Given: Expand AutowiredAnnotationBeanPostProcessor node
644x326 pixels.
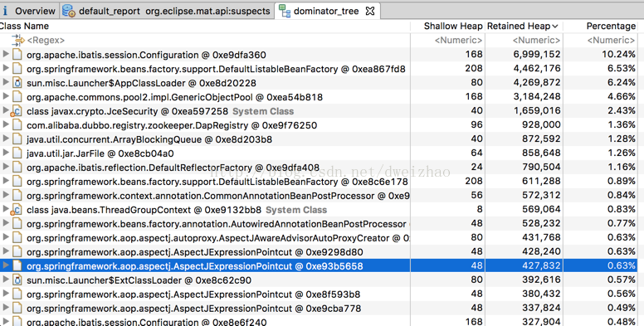Looking at the screenshot, I should pyautogui.click(x=6, y=223).
